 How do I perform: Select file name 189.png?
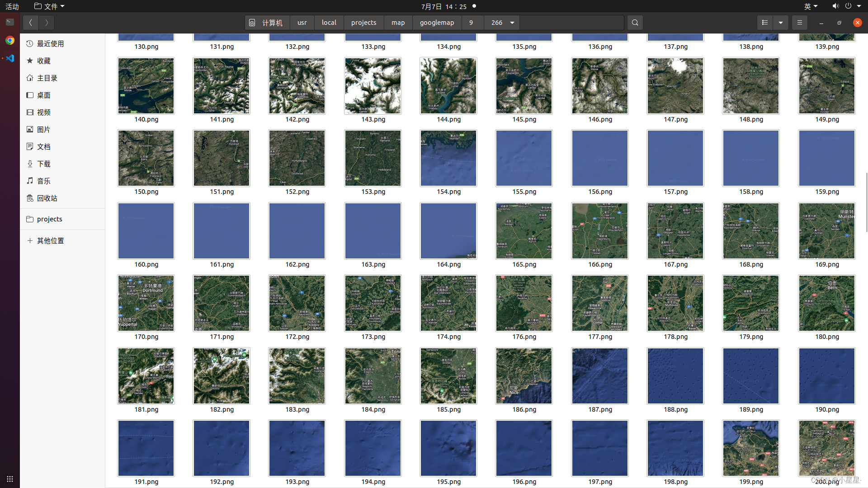pos(751,409)
